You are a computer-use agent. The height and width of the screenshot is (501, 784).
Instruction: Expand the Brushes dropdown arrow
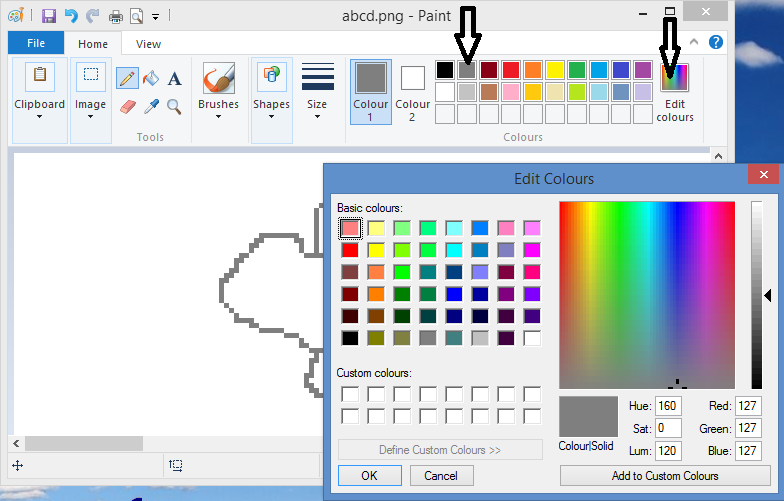(218, 117)
